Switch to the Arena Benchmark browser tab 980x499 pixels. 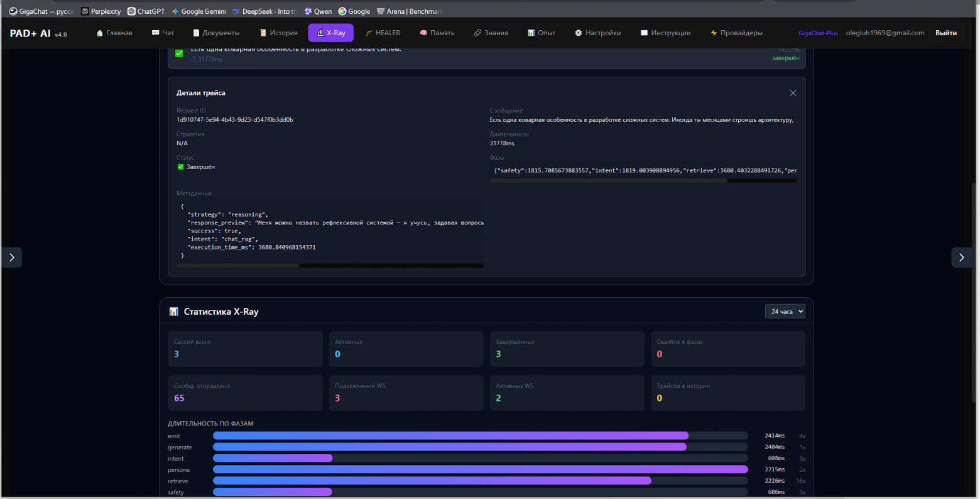point(409,11)
